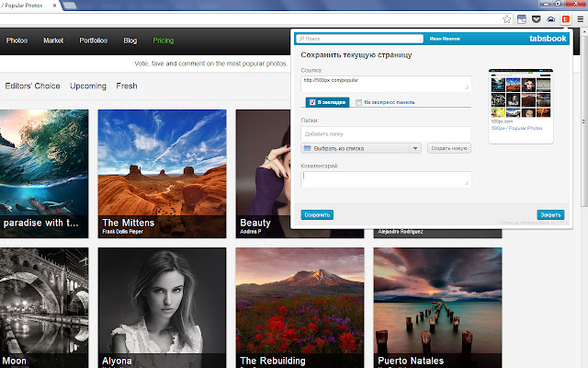Open the Tabsbook extension icon in toolbar

coord(566,19)
